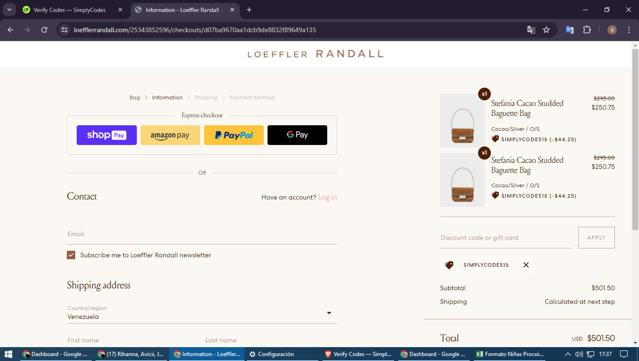
Task: Click the Log in link
Action: click(x=327, y=197)
